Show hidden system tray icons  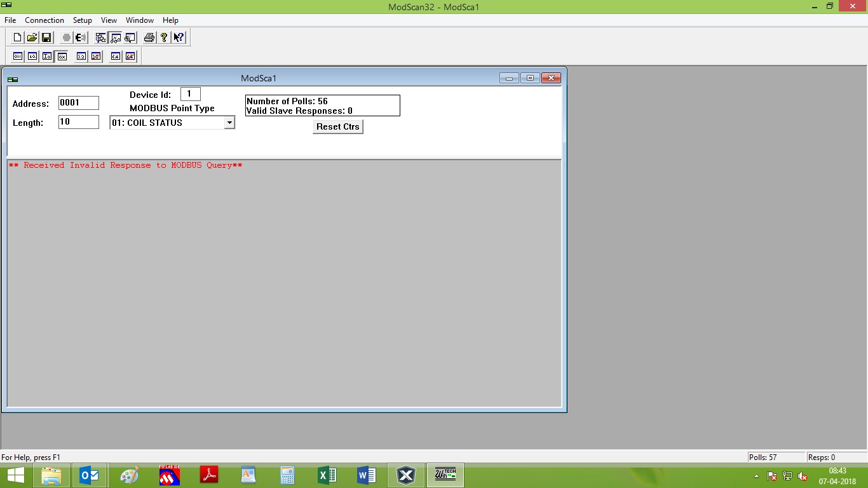756,476
